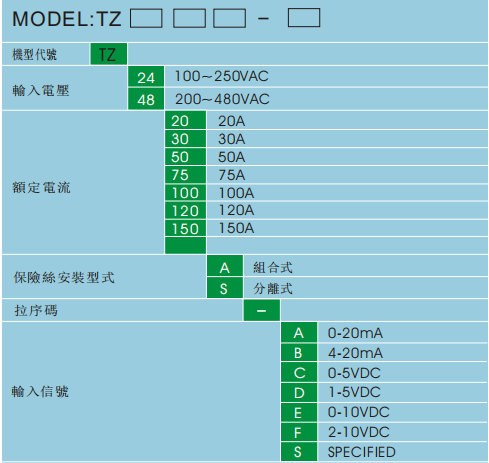The image size is (489, 463).
Task: Click the 4-20mA description
Action: 355,353
